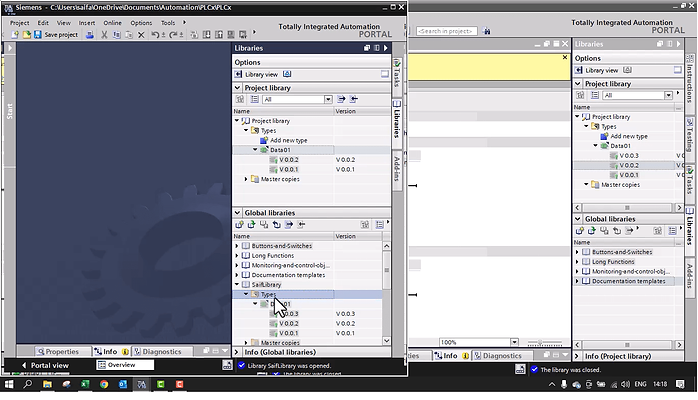The image size is (698, 400).
Task: Select V 0.0.2 in the back window Project library
Action: point(629,165)
